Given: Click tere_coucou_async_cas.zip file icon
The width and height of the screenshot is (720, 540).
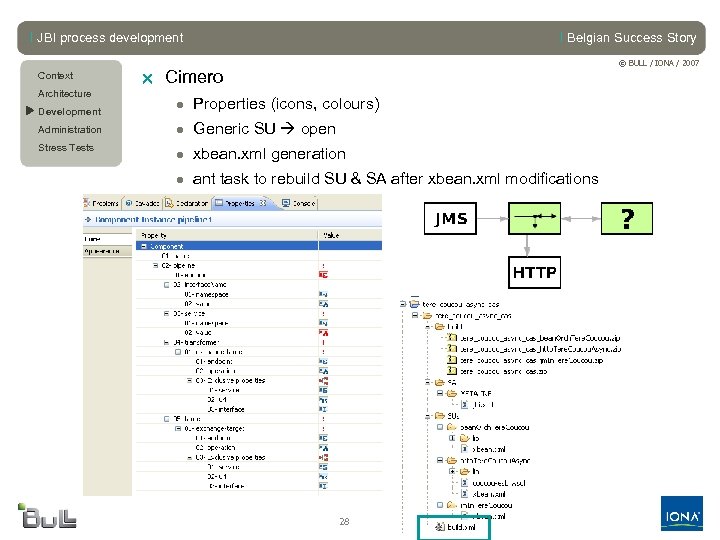Looking at the screenshot, I should 452,371.
